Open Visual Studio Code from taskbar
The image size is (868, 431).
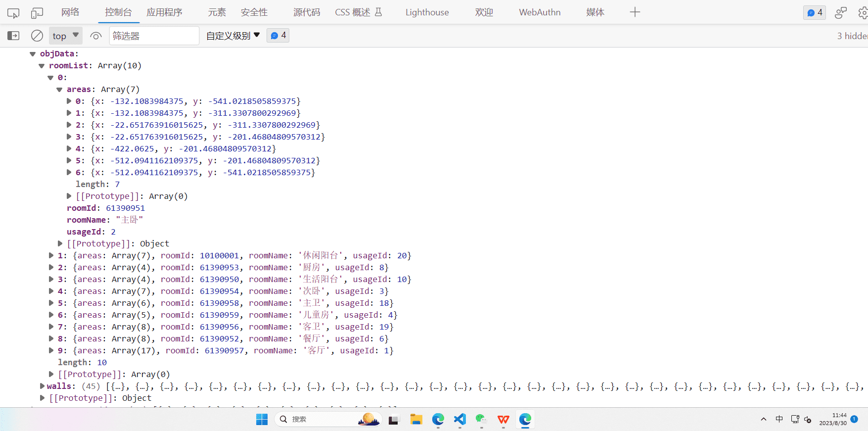(459, 420)
